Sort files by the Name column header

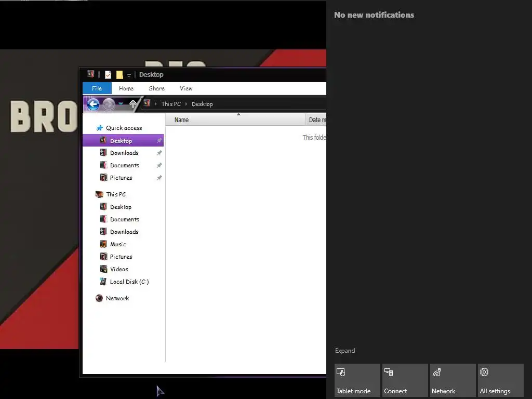(235, 120)
